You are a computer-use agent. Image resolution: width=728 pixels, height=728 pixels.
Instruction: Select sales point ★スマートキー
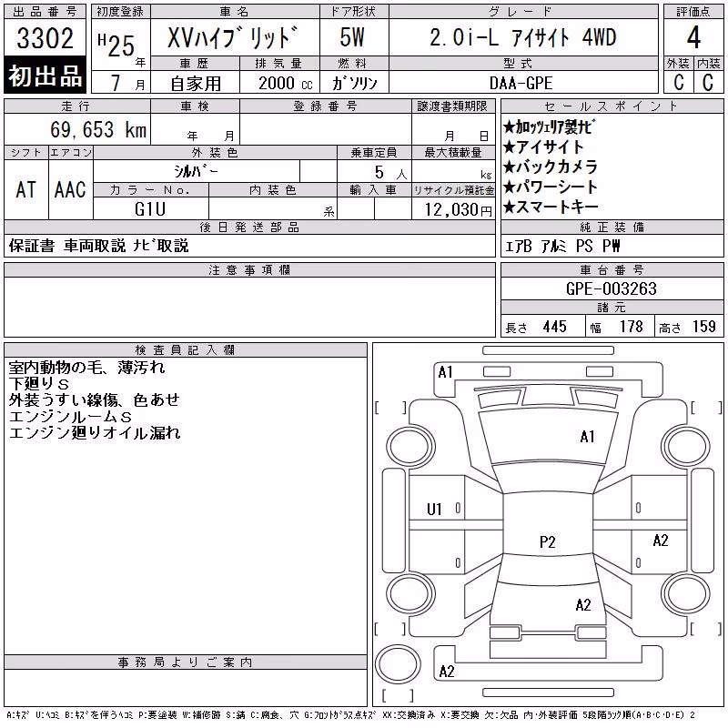pyautogui.click(x=551, y=207)
